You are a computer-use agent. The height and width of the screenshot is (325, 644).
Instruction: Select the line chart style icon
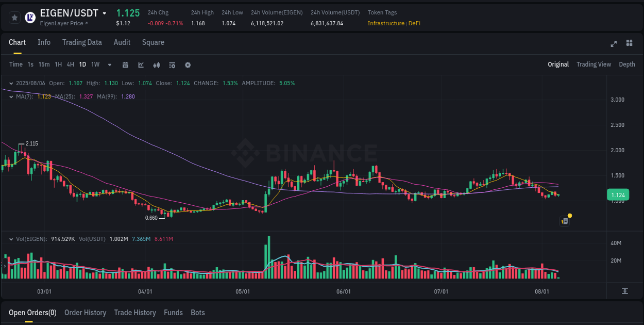pyautogui.click(x=140, y=64)
